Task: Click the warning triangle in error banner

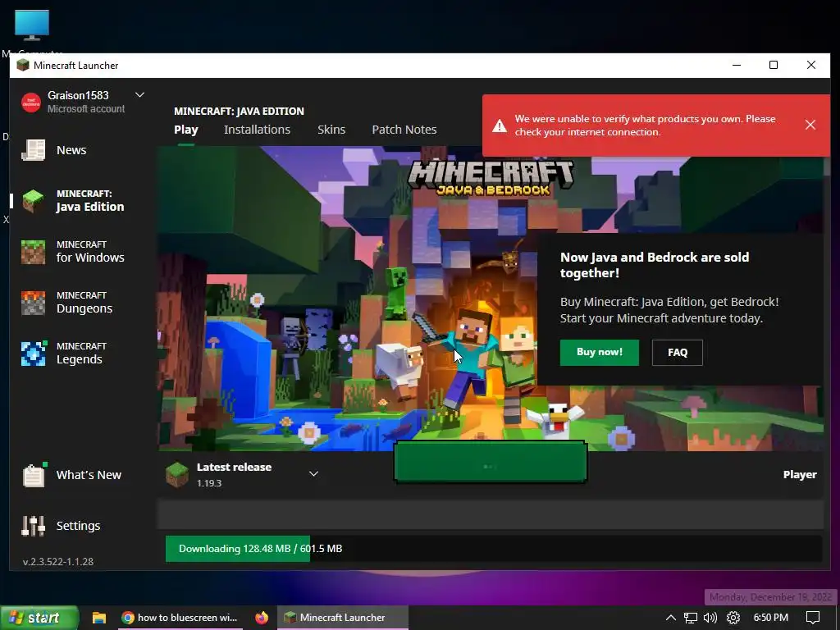Action: point(500,126)
